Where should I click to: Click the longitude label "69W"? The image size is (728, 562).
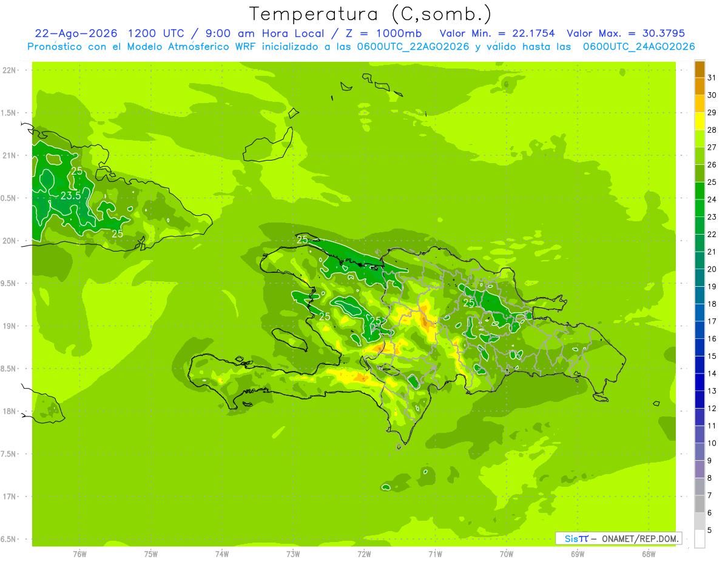tap(578, 554)
